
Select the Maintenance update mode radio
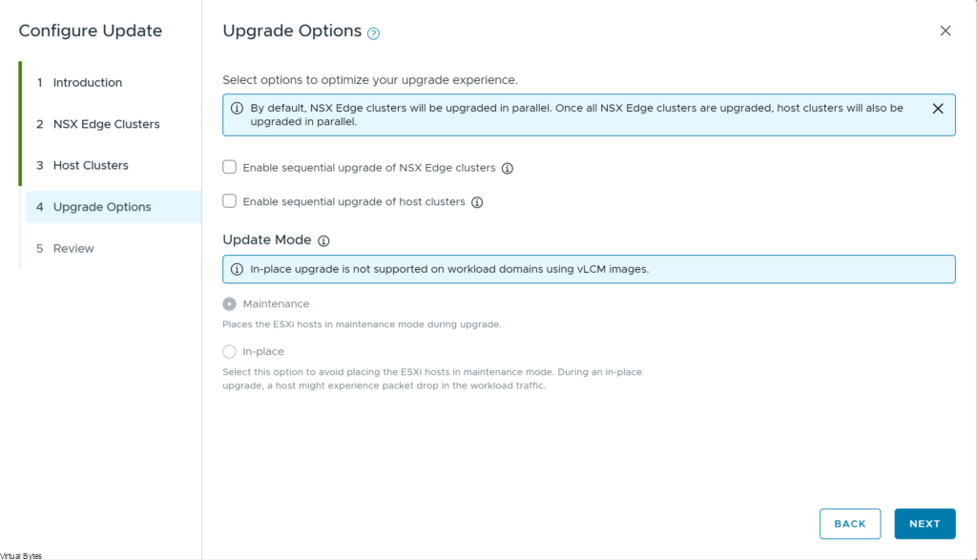[x=230, y=304]
